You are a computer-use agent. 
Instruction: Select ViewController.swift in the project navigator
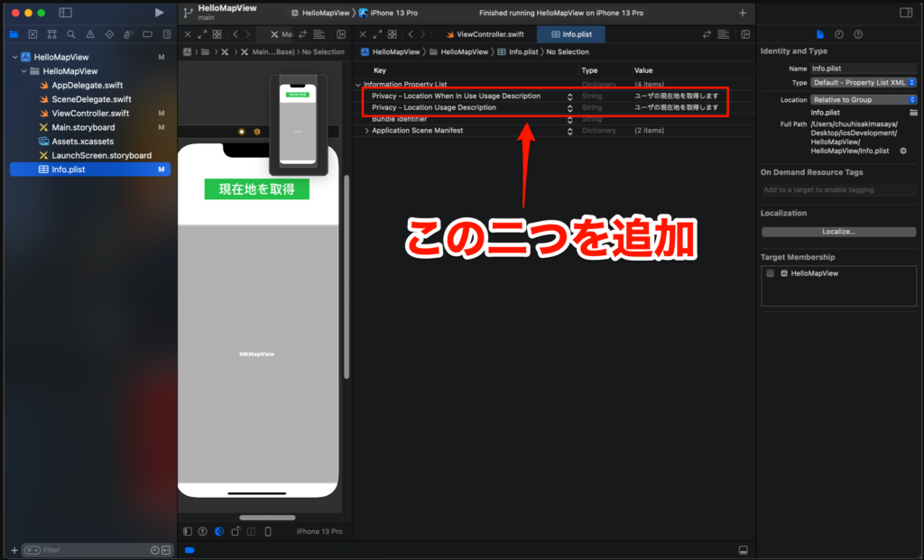point(89,113)
